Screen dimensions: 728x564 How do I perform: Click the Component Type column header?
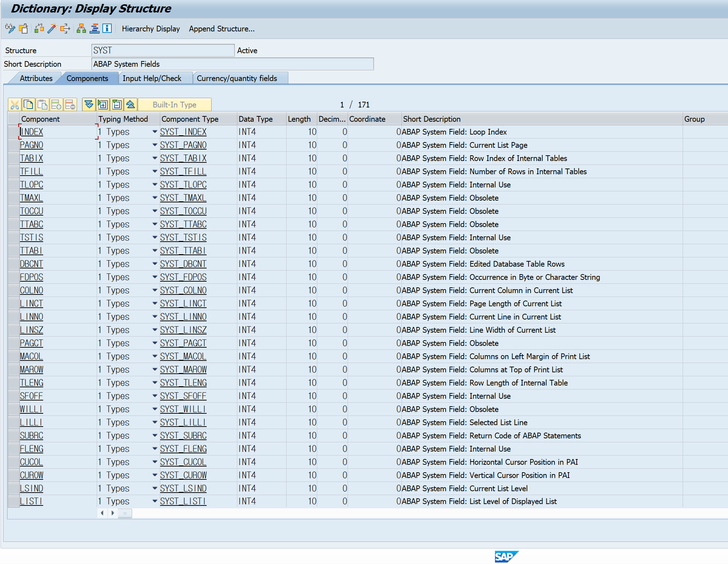pyautogui.click(x=198, y=119)
